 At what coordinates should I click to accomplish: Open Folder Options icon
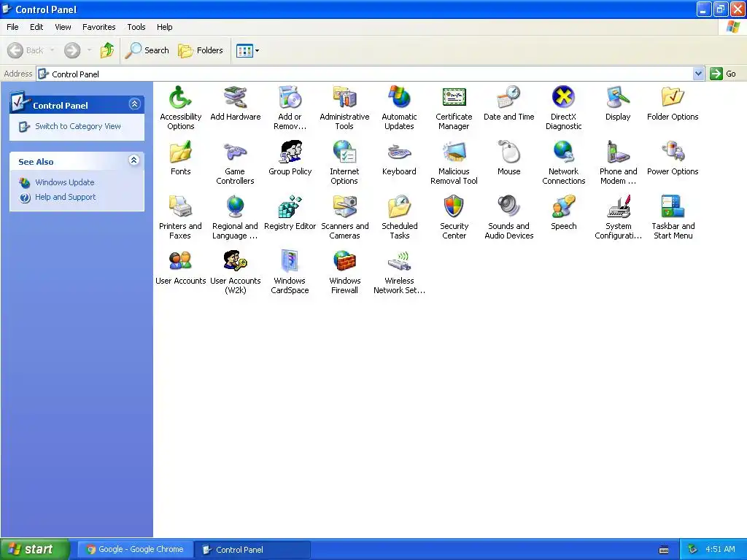[x=673, y=97]
